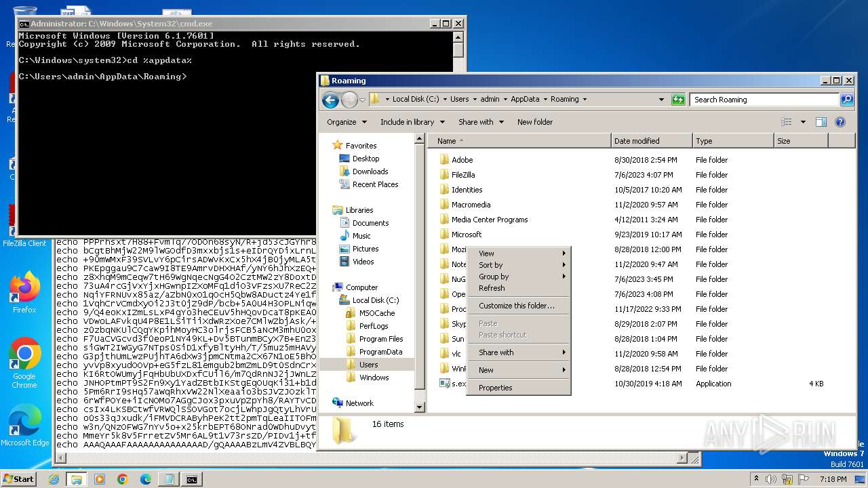
Task: Sort by the Size column header
Action: click(x=801, y=141)
